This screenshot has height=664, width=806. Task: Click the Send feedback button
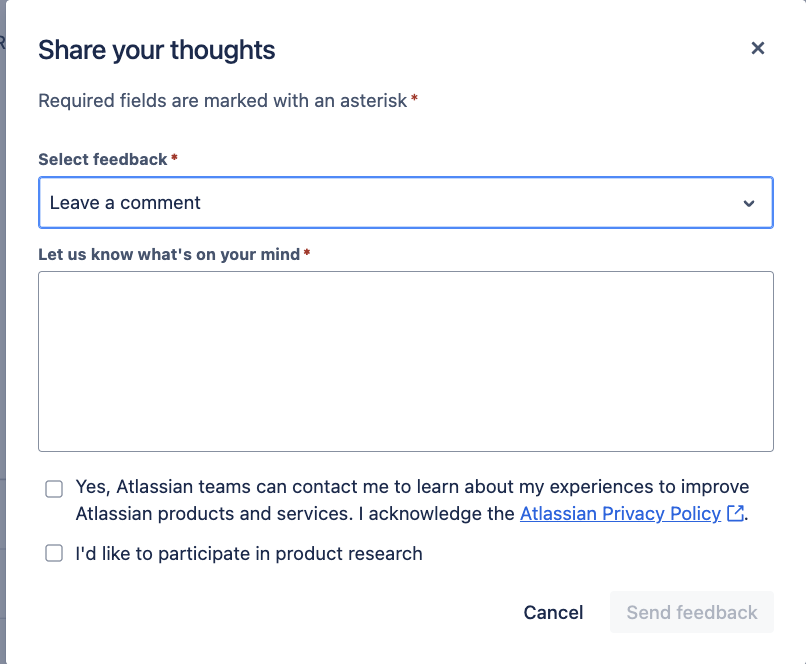[691, 612]
